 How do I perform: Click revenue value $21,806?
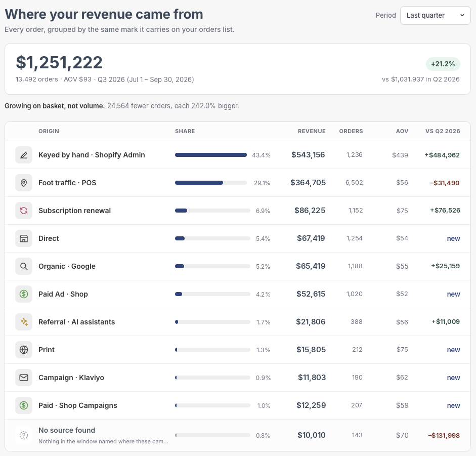tap(311, 322)
